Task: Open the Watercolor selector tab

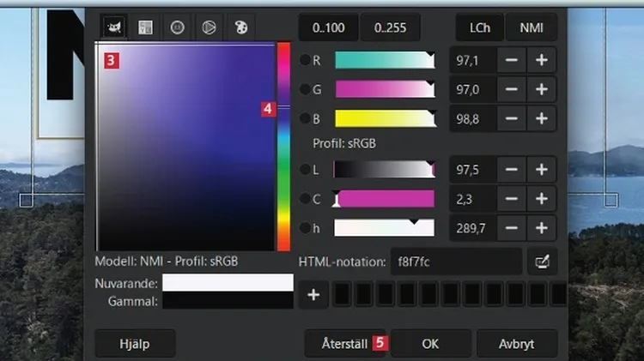Action: coord(177,27)
